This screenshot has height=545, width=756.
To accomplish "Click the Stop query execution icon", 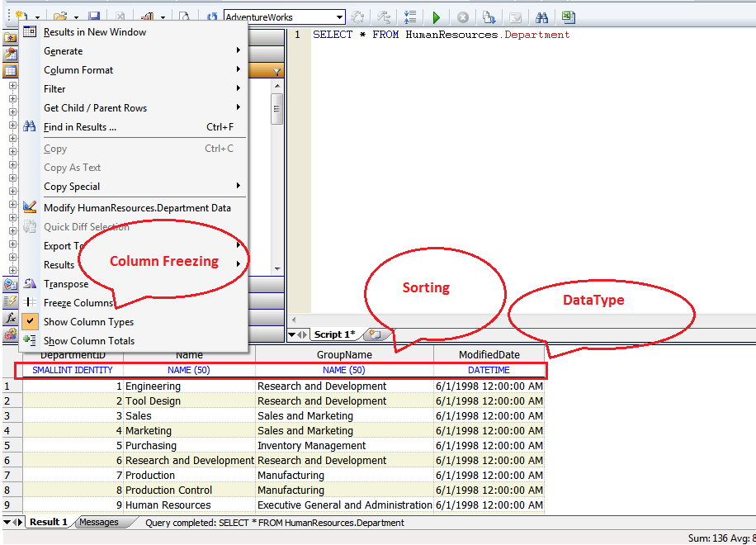I will tap(462, 17).
